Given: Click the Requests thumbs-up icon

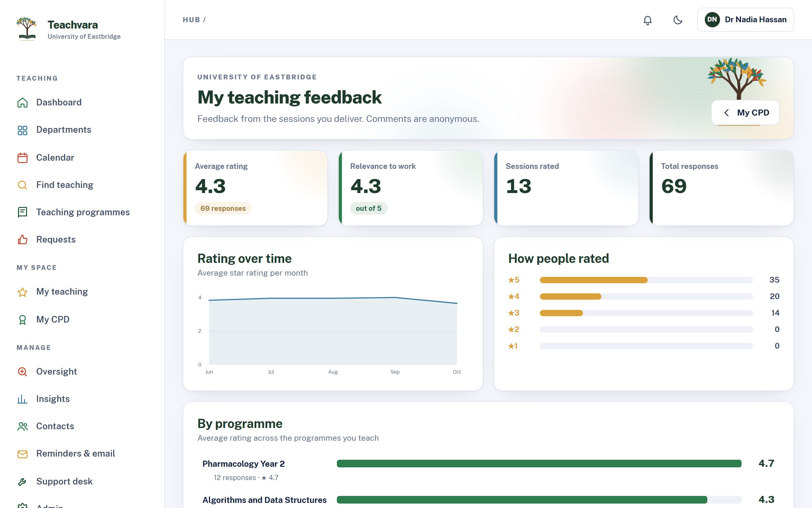Looking at the screenshot, I should [23, 239].
